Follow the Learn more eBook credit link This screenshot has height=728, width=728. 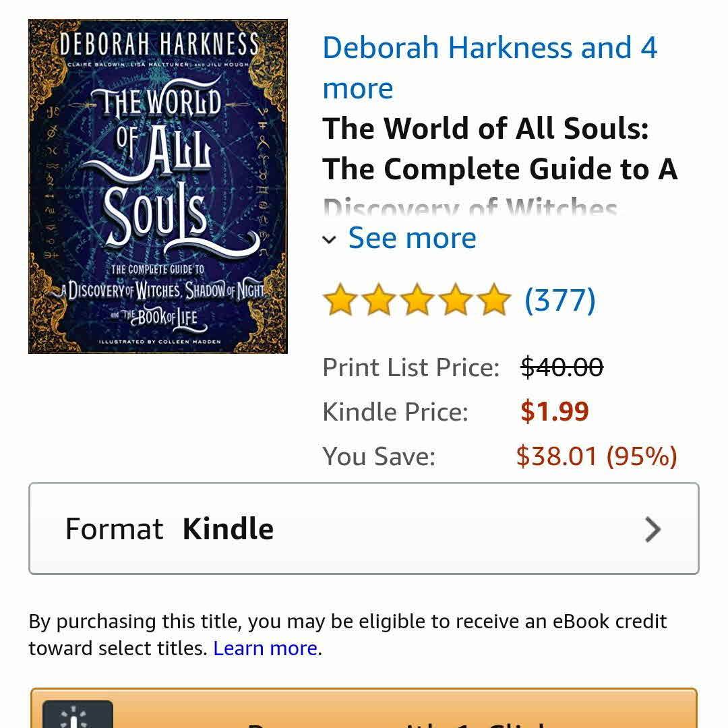click(265, 648)
